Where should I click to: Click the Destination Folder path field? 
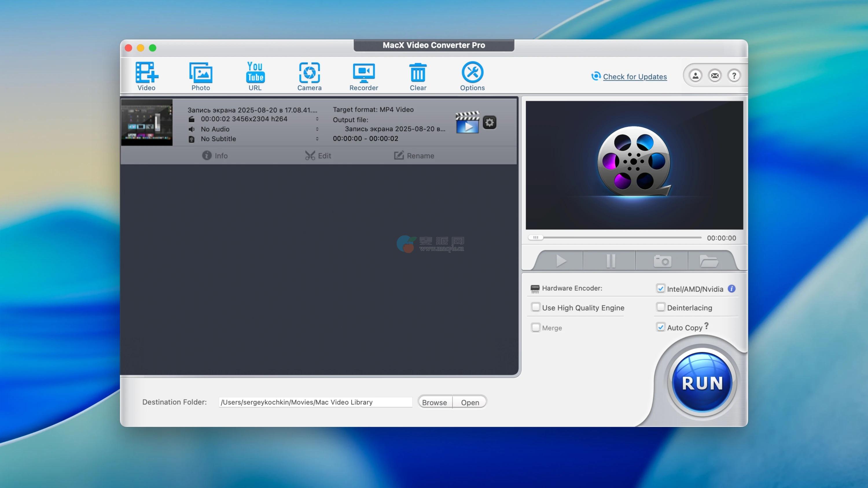point(315,402)
